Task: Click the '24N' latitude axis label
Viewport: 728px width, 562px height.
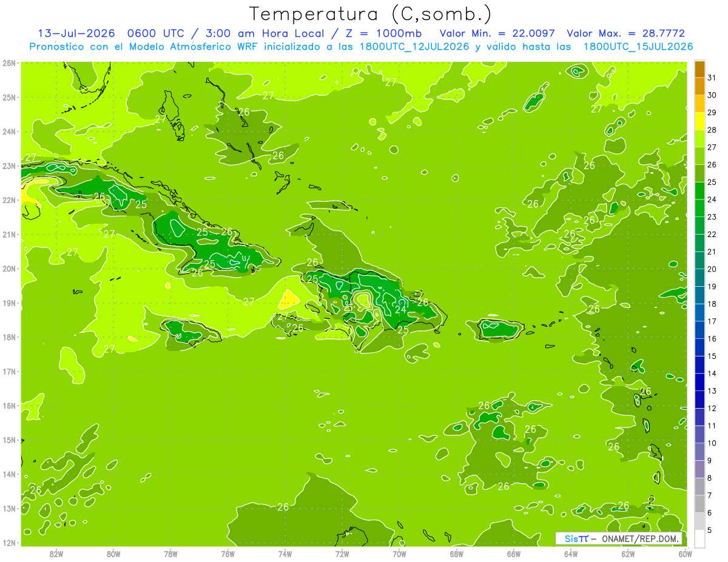Action: (x=8, y=132)
